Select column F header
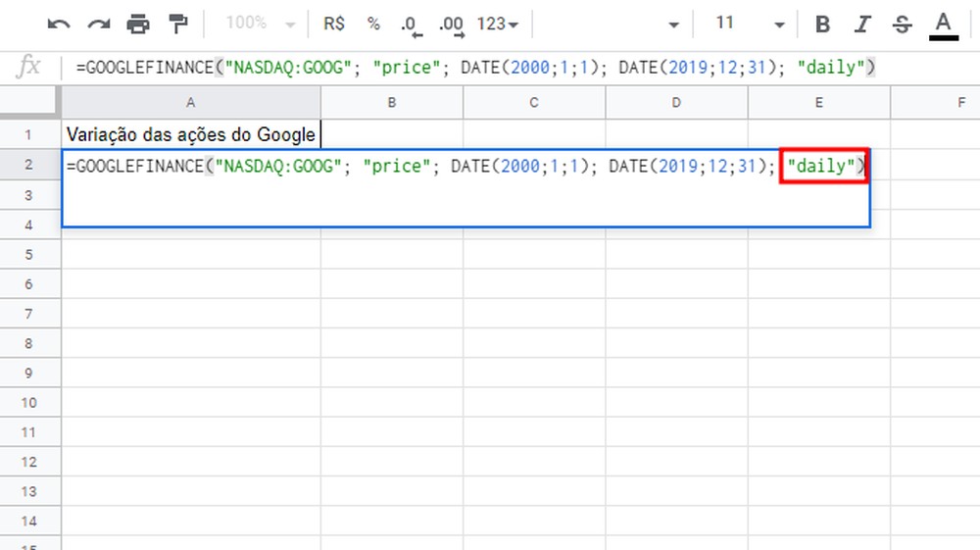The height and width of the screenshot is (550, 980). 936,103
